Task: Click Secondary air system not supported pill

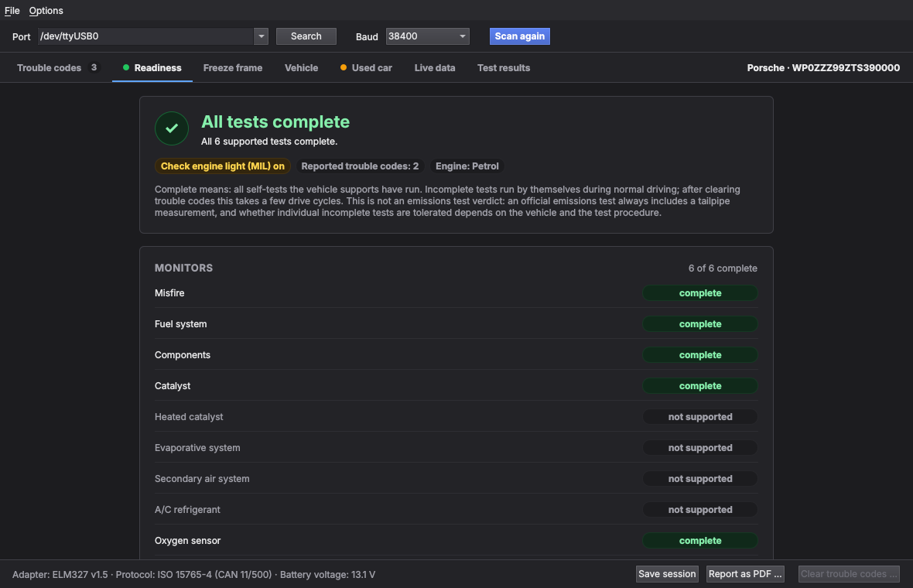Action: coord(700,479)
